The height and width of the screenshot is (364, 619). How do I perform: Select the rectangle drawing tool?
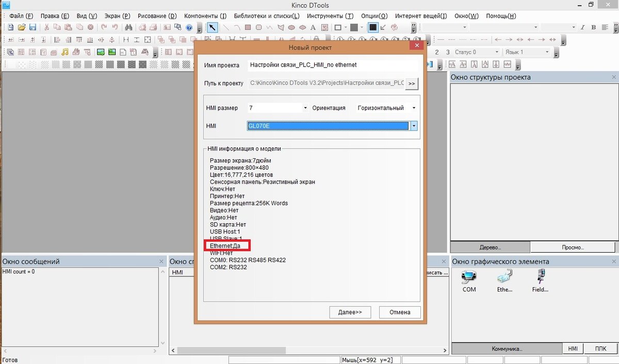(248, 27)
